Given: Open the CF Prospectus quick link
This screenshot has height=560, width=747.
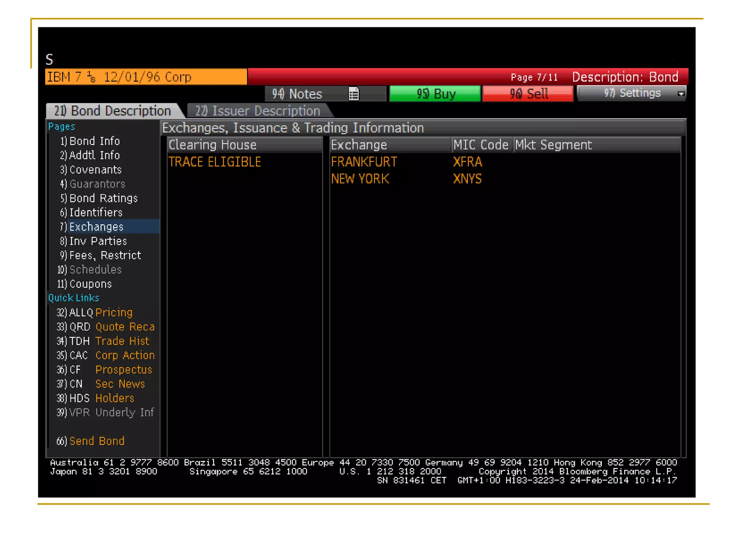Looking at the screenshot, I should coord(111,370).
